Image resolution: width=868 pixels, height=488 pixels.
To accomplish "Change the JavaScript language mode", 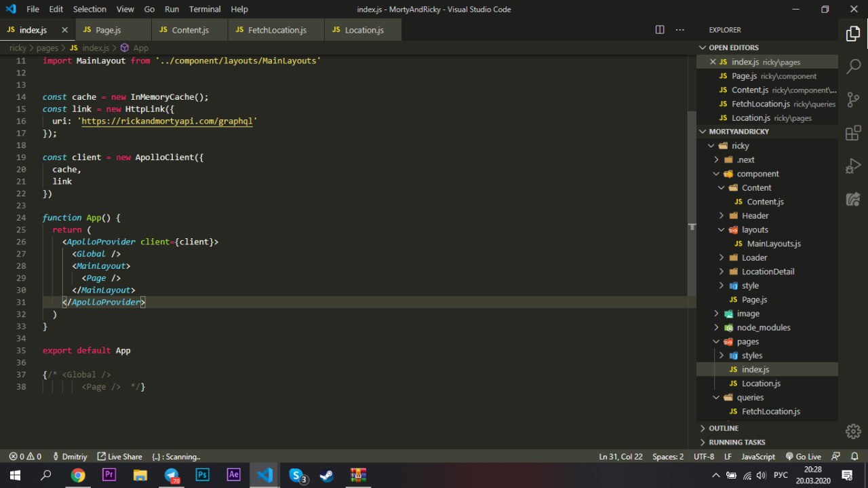I will [x=758, y=457].
